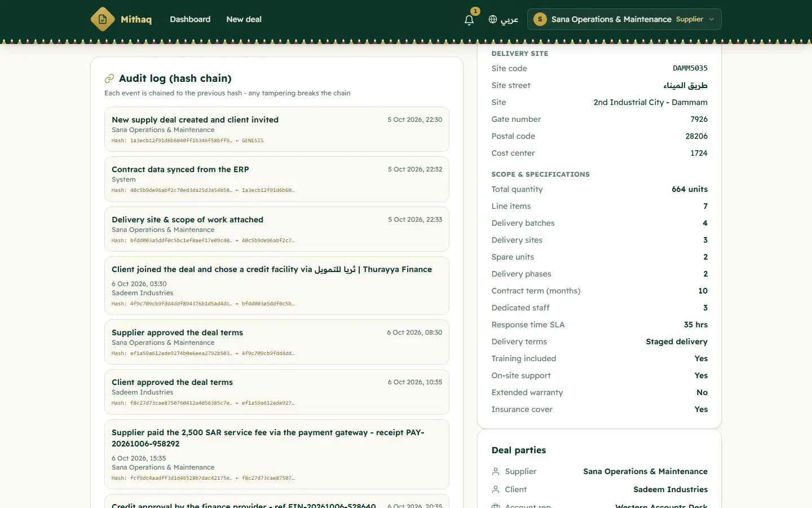Click the Mithaq logo icon

point(103,19)
